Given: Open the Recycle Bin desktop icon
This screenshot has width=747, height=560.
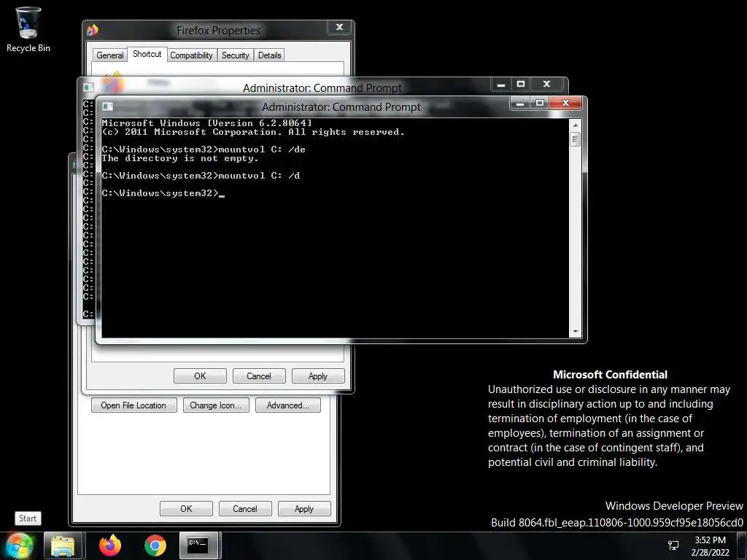Looking at the screenshot, I should click(x=28, y=29).
